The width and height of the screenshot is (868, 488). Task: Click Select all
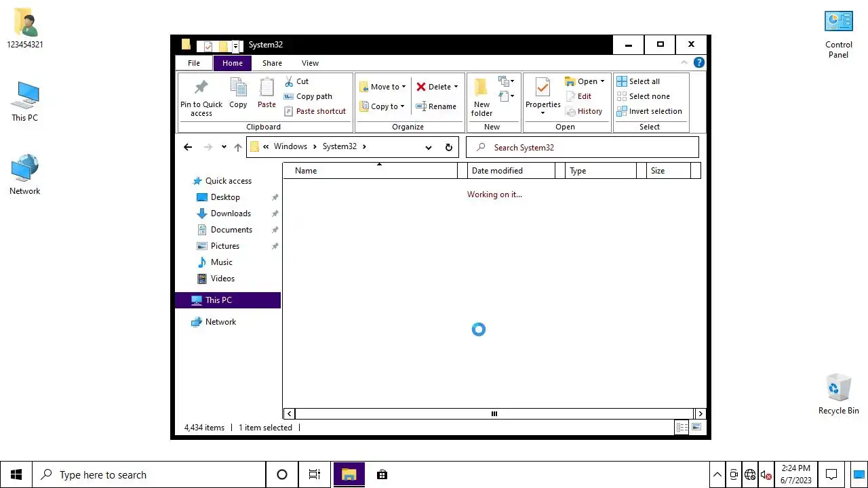638,81
